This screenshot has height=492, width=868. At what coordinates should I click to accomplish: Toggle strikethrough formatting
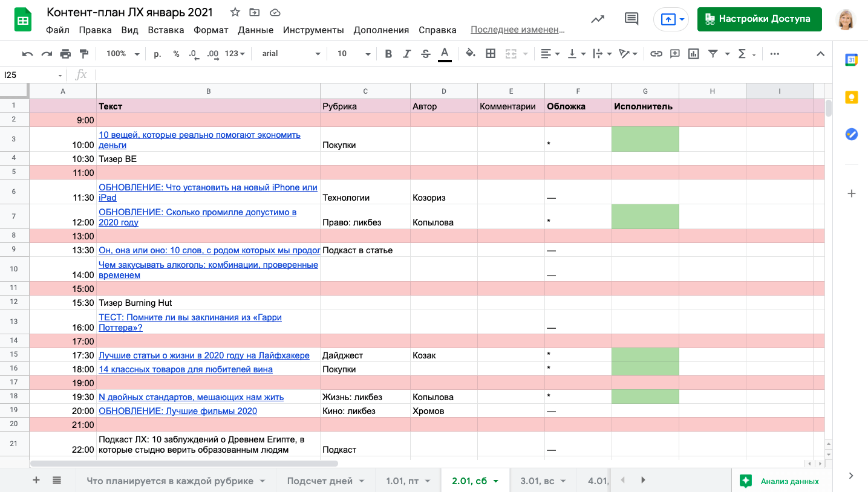tap(425, 54)
